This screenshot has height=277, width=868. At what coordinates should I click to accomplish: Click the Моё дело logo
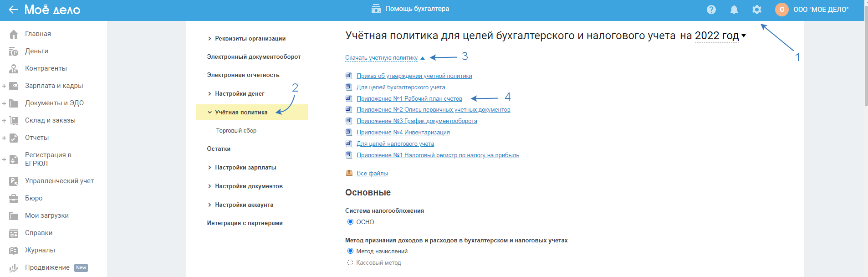click(x=52, y=10)
